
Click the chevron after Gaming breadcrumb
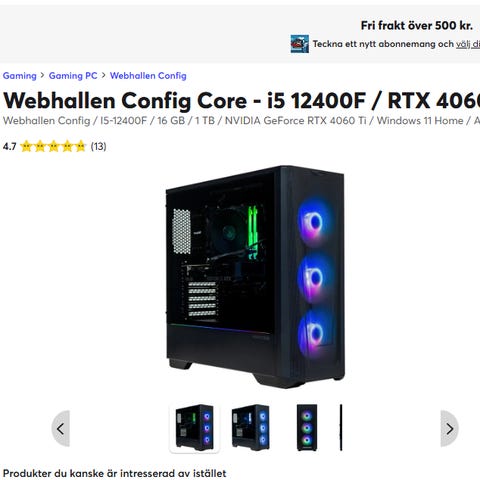click(42, 75)
